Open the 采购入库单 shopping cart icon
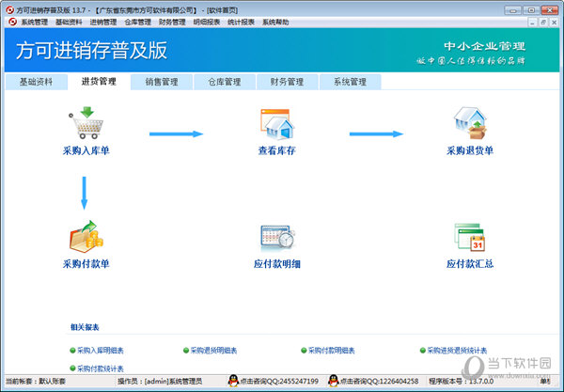This screenshot has height=392, width=564. pos(86,123)
